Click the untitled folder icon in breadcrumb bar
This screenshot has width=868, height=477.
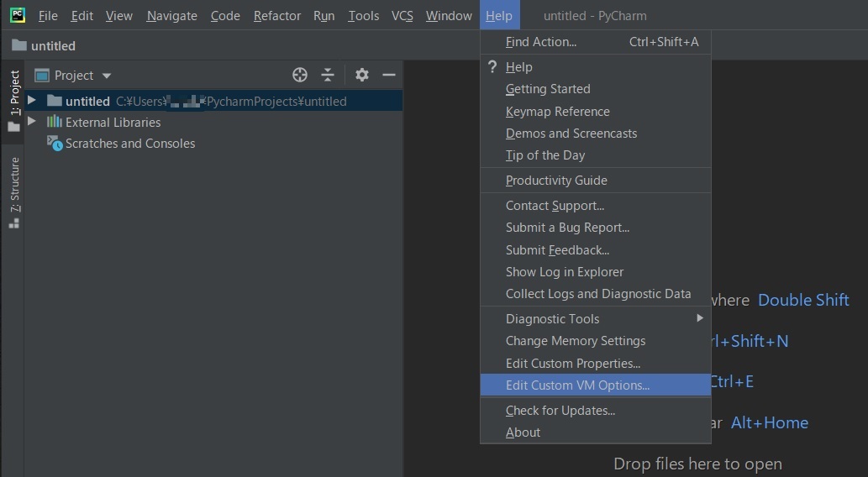(x=19, y=45)
